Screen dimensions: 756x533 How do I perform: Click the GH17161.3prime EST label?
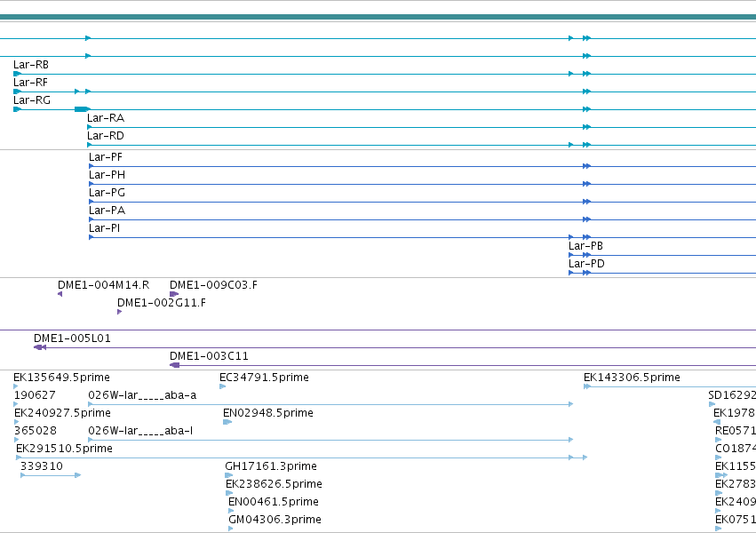[271, 467]
